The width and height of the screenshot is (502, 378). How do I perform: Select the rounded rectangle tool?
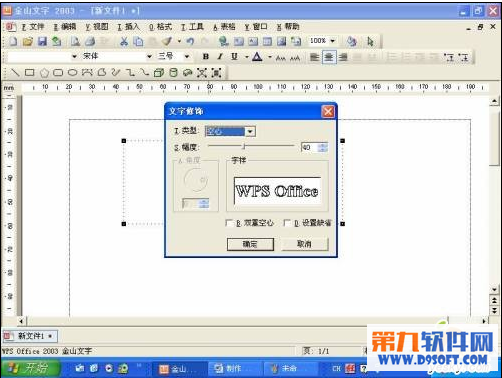pyautogui.click(x=58, y=72)
